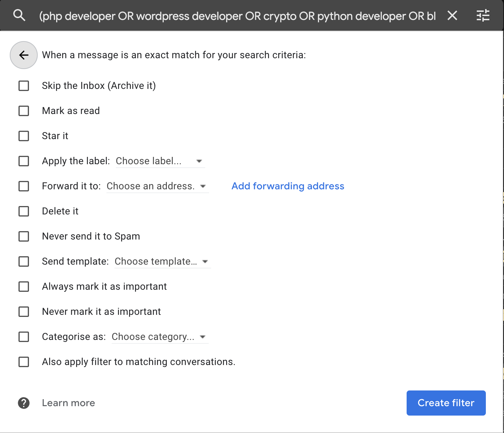Go back with the left arrow icon
This screenshot has width=504, height=433.
coord(24,55)
